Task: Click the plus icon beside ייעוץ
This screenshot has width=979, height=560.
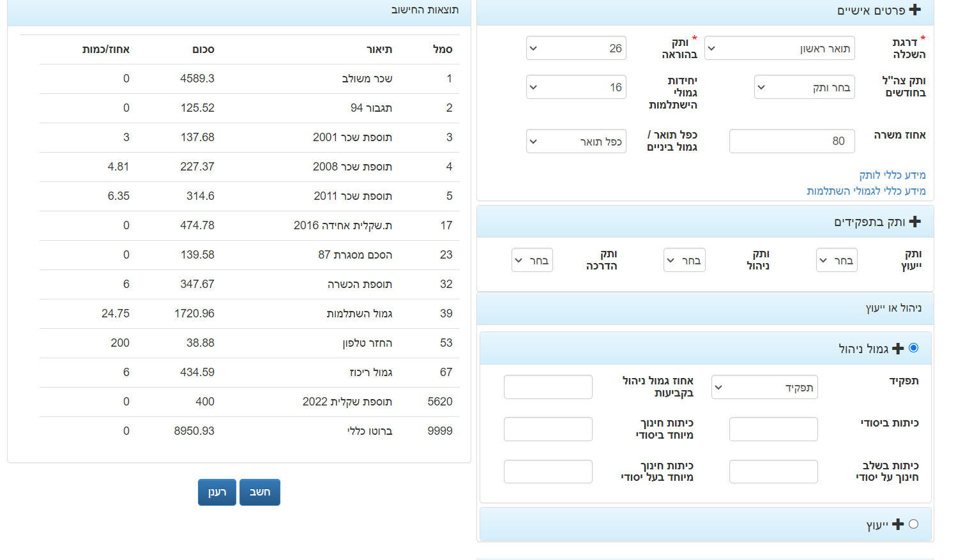Action: pos(898,524)
